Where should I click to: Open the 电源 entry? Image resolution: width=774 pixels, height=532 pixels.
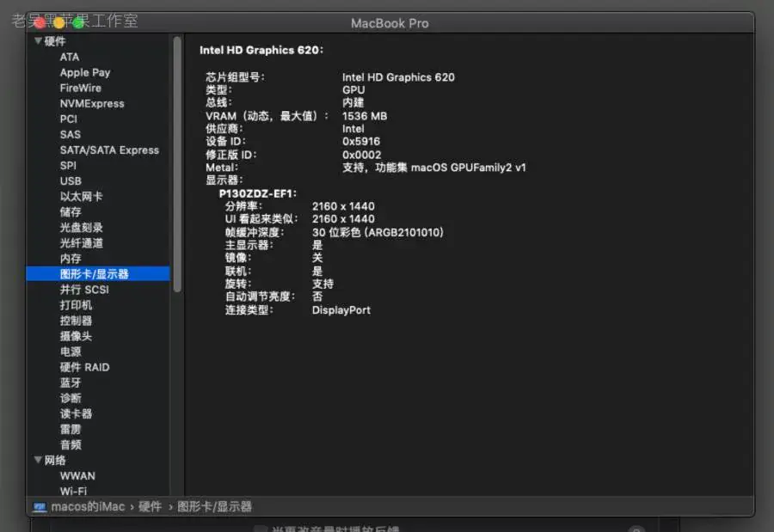click(71, 352)
